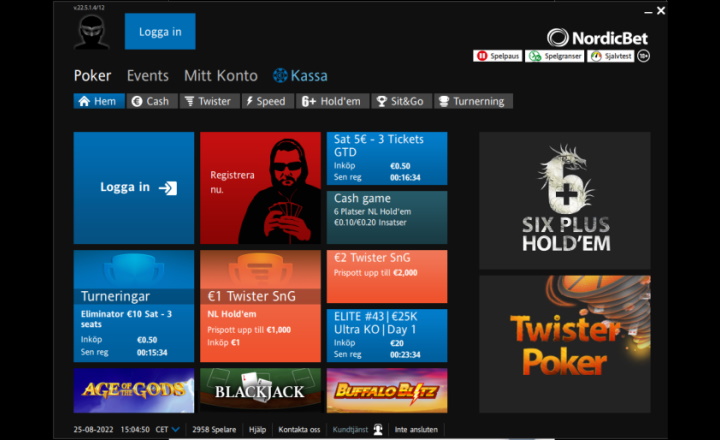Open the €2 Twister SnG tile

click(x=387, y=276)
